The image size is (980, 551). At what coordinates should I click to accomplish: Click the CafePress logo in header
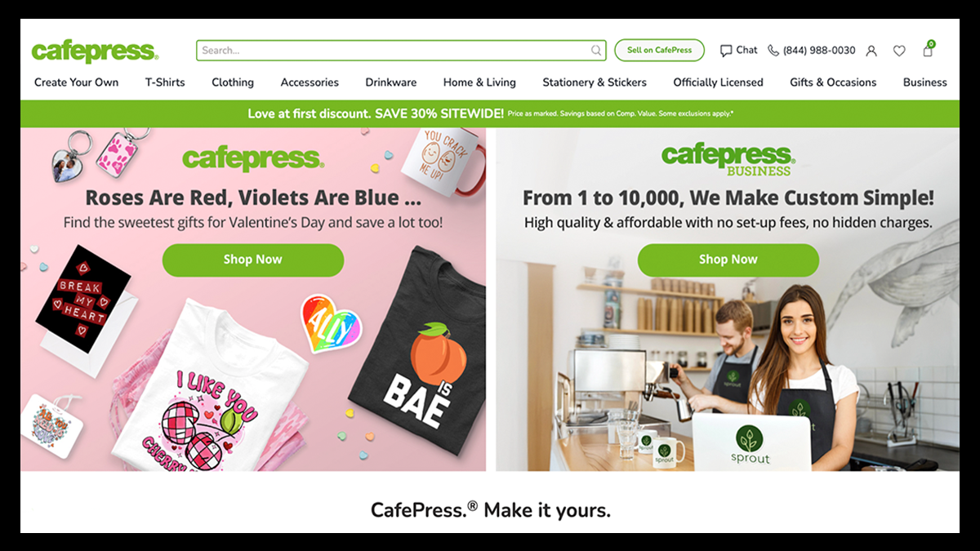coord(95,51)
